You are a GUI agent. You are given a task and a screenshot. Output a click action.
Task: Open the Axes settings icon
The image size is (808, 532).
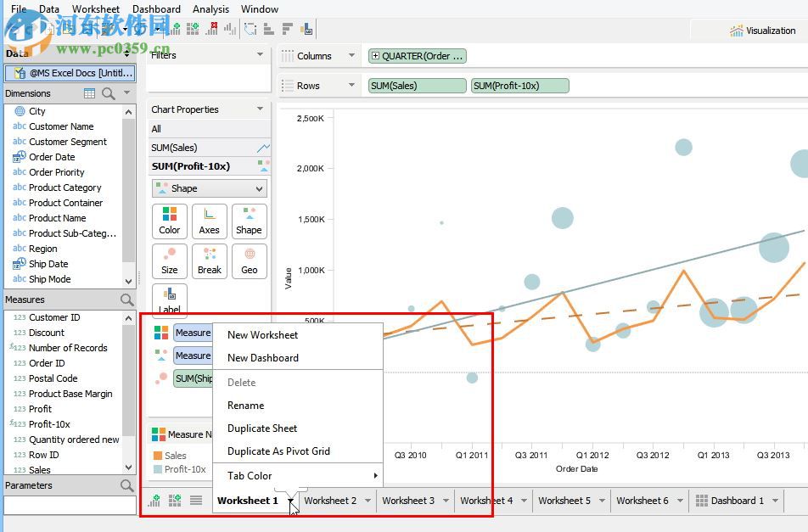[x=209, y=221]
